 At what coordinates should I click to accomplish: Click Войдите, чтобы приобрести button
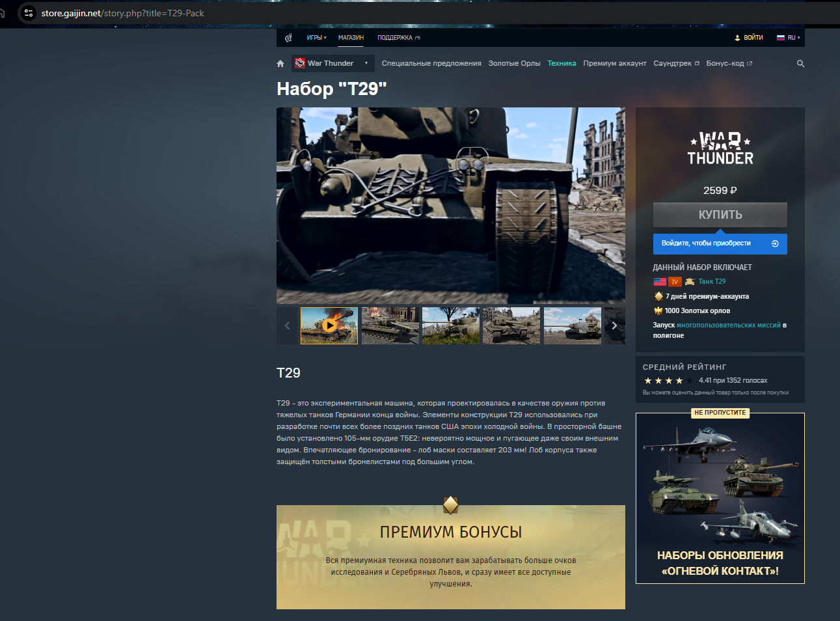click(x=720, y=243)
